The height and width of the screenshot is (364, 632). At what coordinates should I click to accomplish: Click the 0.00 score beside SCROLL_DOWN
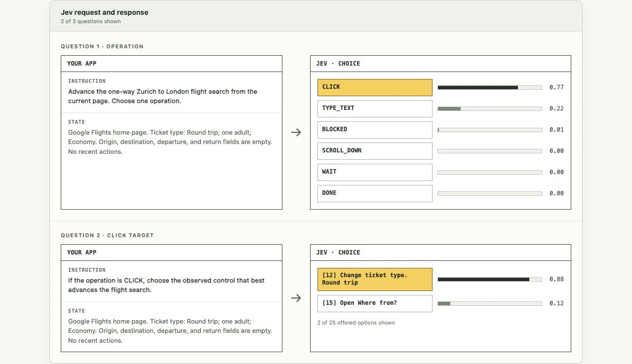point(556,151)
